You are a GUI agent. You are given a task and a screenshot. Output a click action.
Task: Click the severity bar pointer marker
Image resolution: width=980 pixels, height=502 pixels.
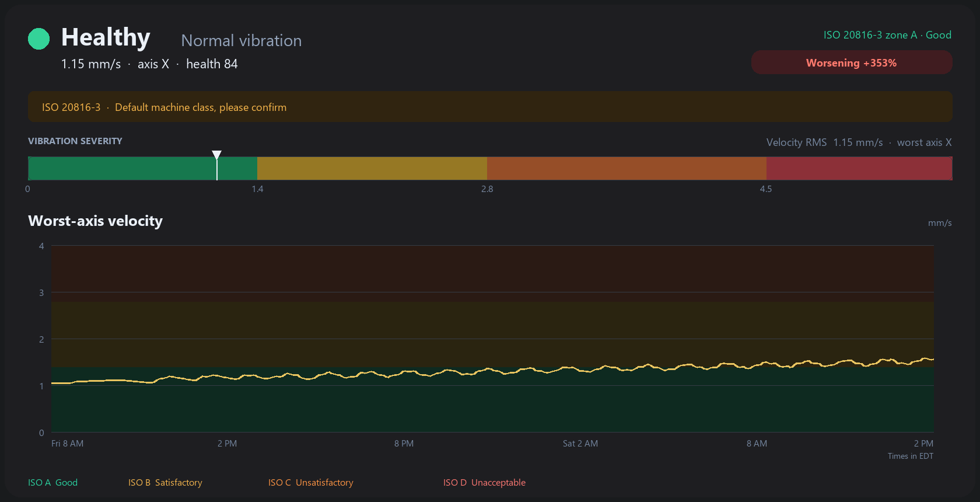coord(217,165)
